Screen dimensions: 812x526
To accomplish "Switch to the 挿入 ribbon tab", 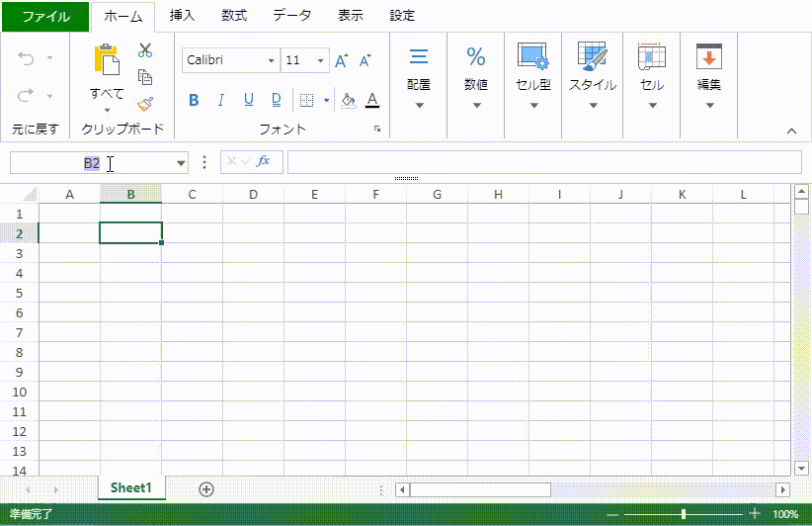I will 182,16.
